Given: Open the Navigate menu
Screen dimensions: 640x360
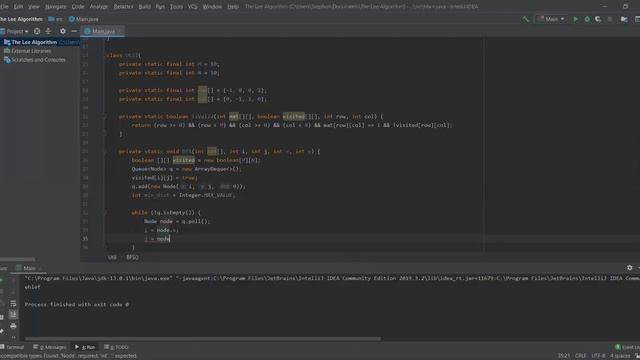Looking at the screenshot, I should coord(56,7).
